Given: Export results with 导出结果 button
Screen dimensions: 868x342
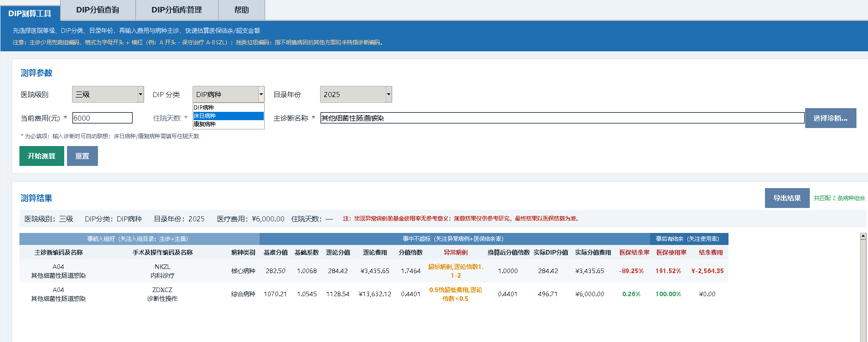Looking at the screenshot, I should [x=787, y=198].
